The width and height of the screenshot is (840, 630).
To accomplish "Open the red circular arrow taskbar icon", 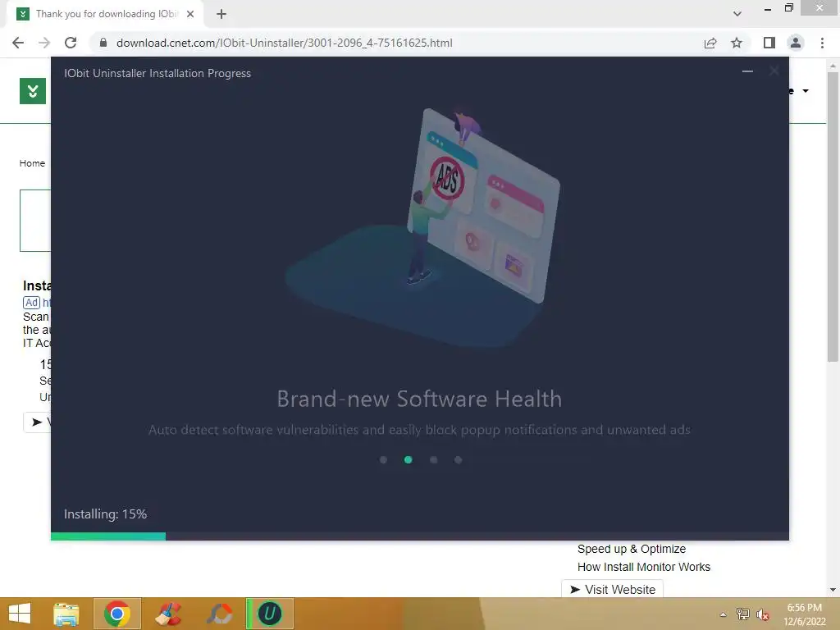I will point(219,614).
